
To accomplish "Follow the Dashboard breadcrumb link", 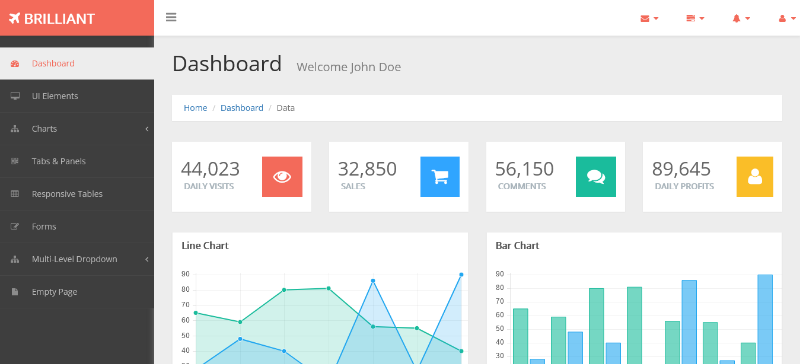I will (242, 108).
